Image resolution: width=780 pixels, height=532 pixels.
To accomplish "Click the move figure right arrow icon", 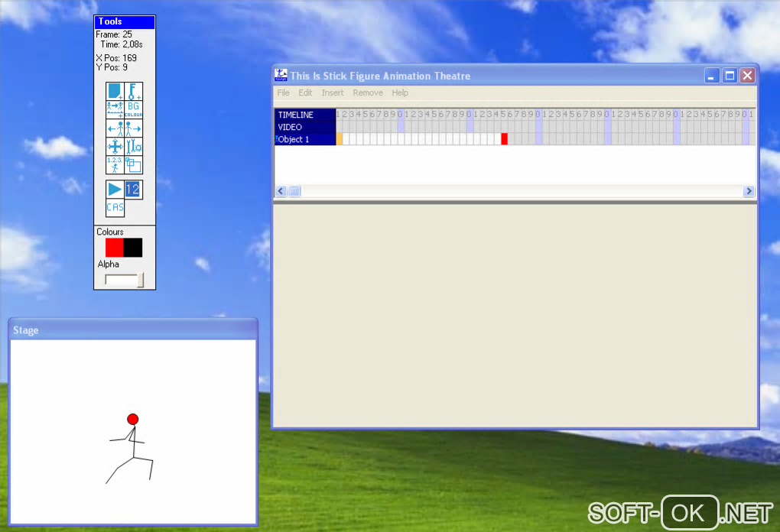I will tap(133, 128).
